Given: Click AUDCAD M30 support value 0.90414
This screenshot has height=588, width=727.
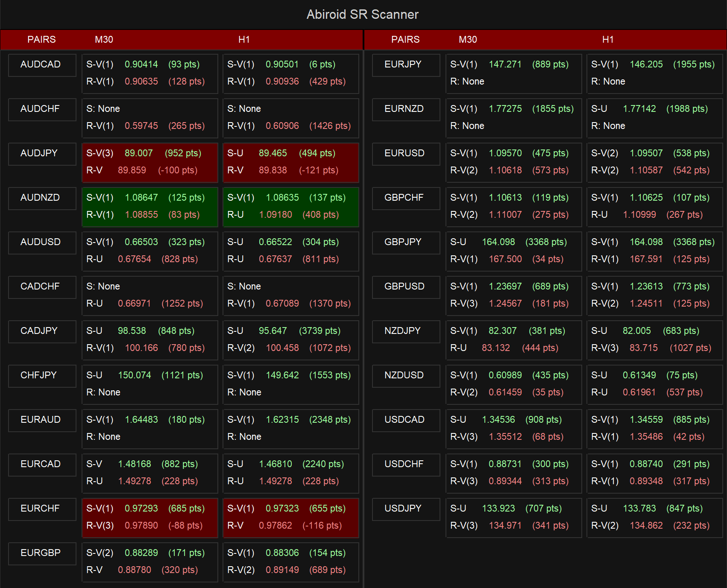Looking at the screenshot, I should coord(141,64).
